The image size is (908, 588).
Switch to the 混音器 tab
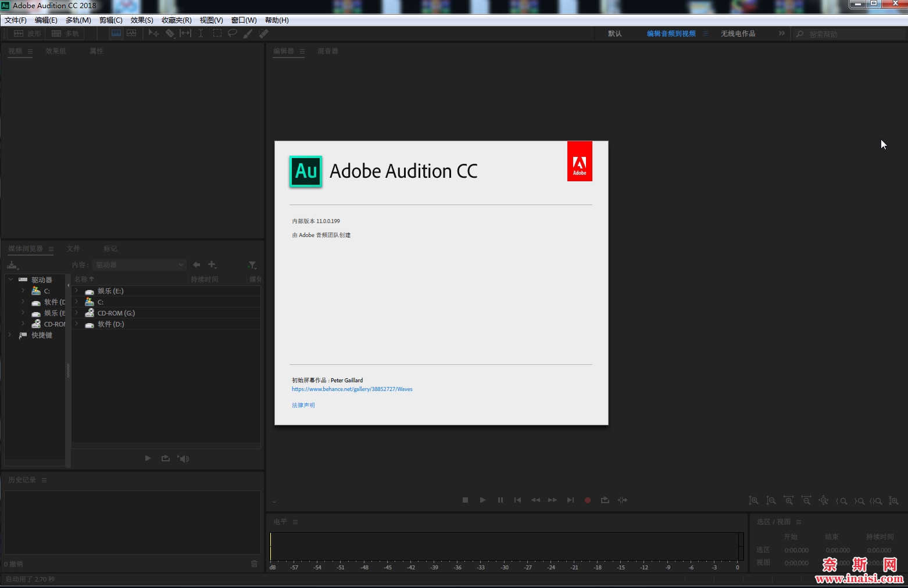click(328, 51)
